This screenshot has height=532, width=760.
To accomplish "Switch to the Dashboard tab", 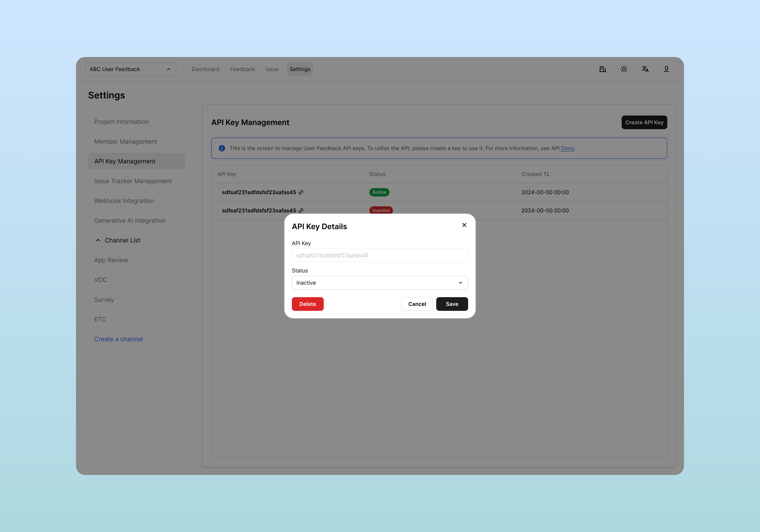I will 205,69.
